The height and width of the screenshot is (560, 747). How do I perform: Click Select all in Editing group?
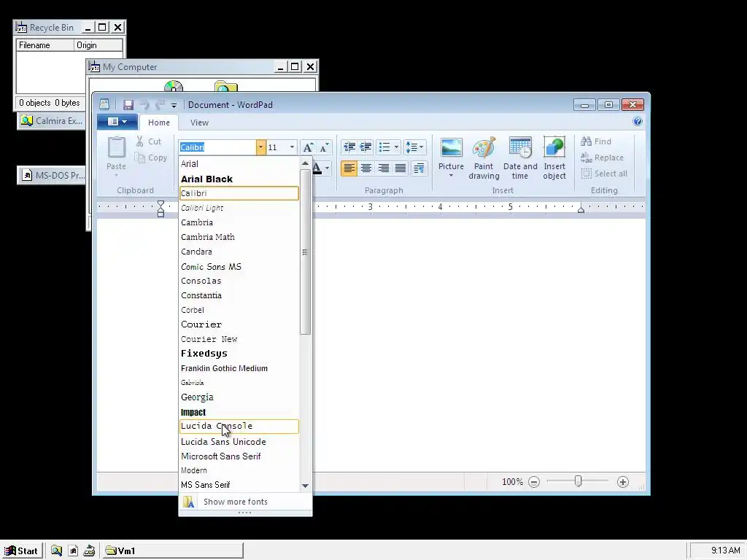pyautogui.click(x=604, y=174)
